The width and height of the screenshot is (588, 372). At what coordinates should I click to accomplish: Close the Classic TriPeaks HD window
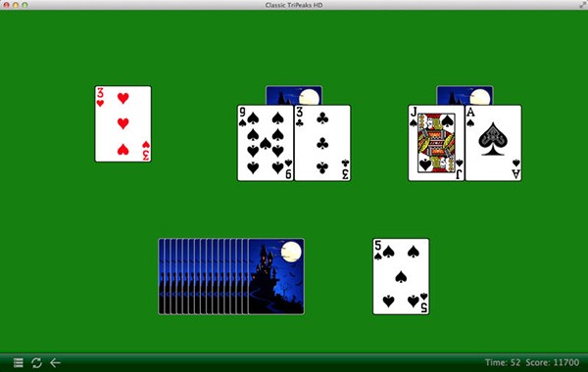7,5
